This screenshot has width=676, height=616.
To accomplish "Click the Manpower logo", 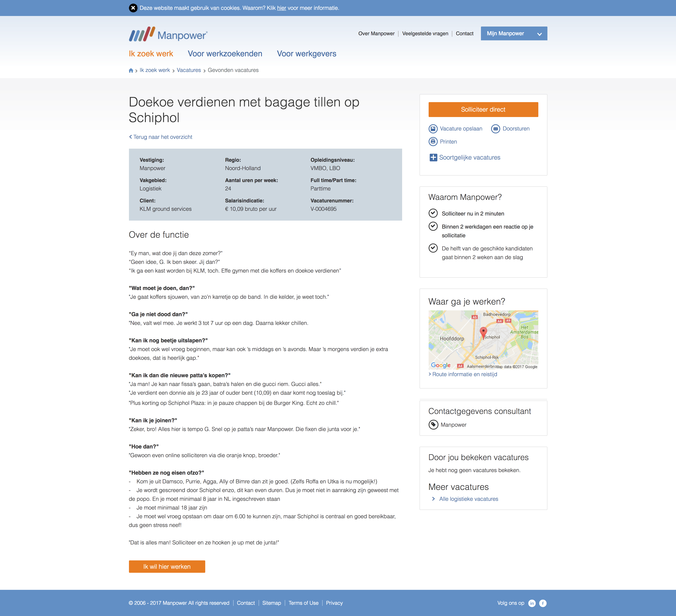I will (168, 34).
